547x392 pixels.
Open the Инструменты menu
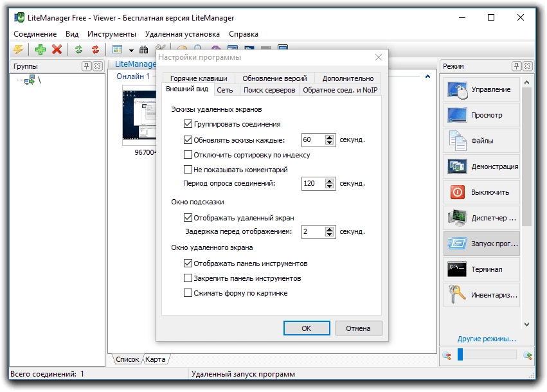[x=112, y=34]
